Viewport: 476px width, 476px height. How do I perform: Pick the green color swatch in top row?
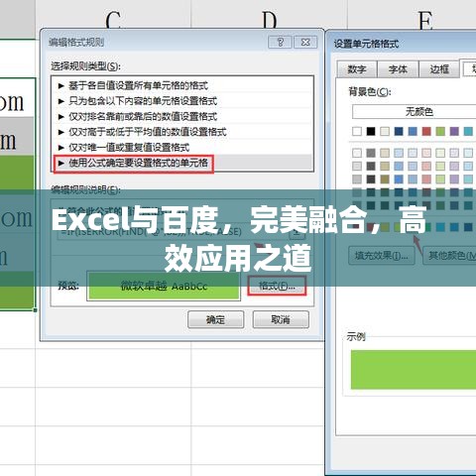click(440, 131)
